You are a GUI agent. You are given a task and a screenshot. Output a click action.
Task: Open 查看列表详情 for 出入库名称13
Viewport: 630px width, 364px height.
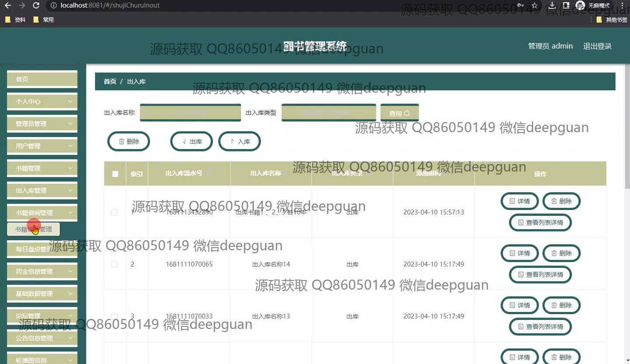point(540,326)
